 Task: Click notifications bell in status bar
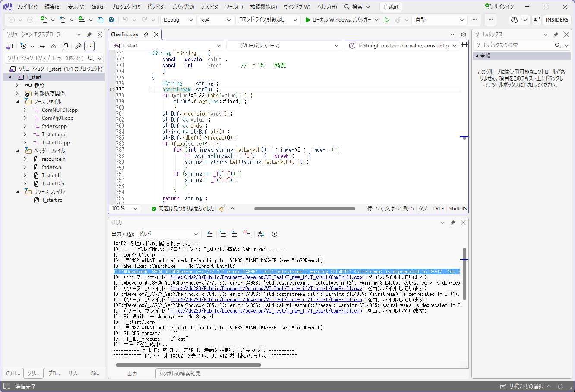(x=560, y=386)
